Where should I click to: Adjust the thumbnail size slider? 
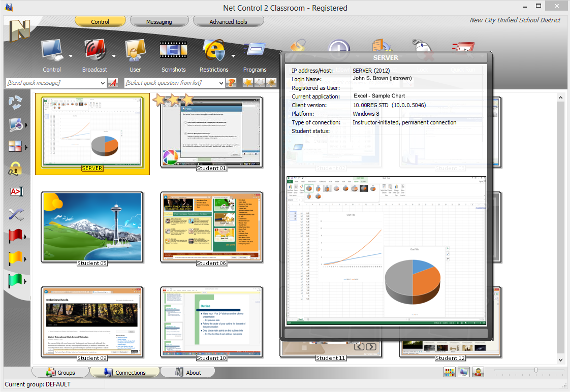coord(535,371)
